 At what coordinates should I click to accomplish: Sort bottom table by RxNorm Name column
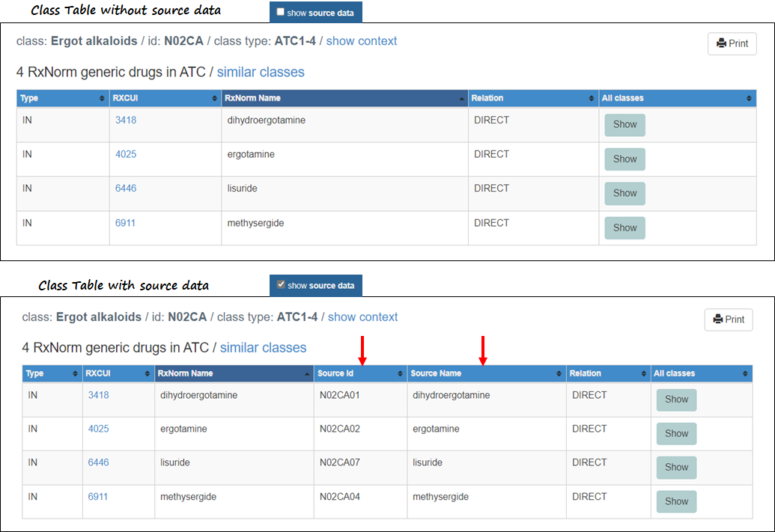coord(234,373)
